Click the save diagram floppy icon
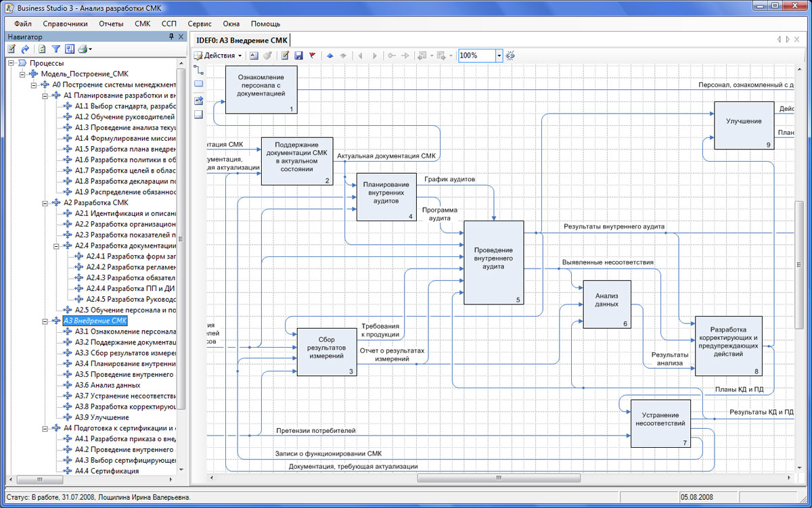This screenshot has height=508, width=812. (298, 55)
